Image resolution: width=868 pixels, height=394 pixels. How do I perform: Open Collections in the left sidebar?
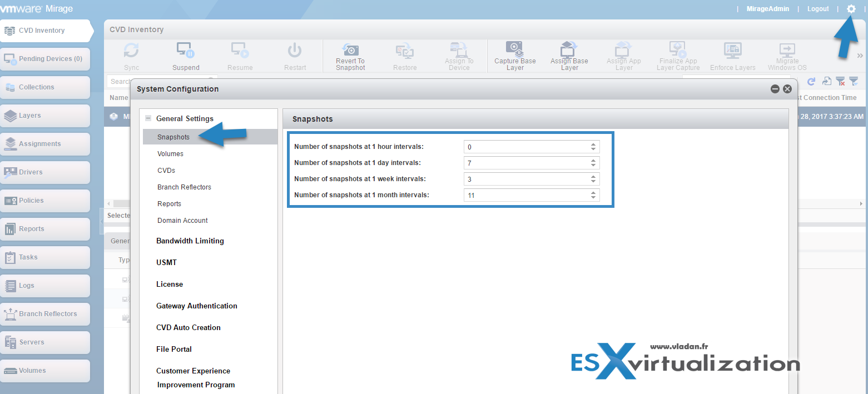(x=45, y=87)
